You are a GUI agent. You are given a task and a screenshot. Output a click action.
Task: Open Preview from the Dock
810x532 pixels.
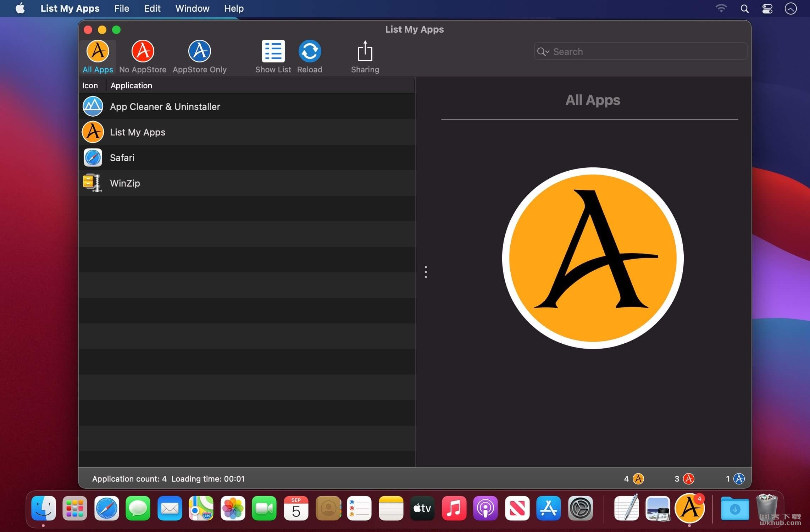point(658,509)
